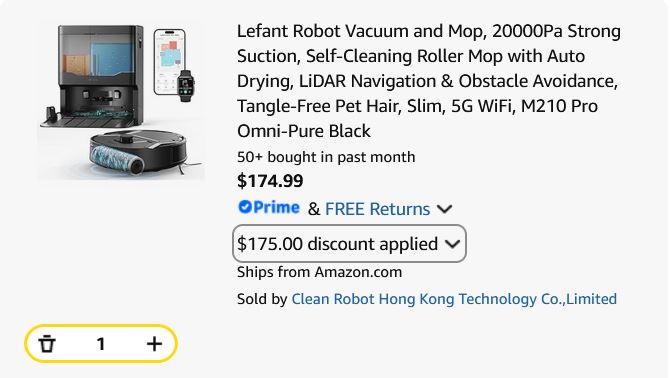Increase quantity with the plus icon
The height and width of the screenshot is (378, 670).
point(154,344)
